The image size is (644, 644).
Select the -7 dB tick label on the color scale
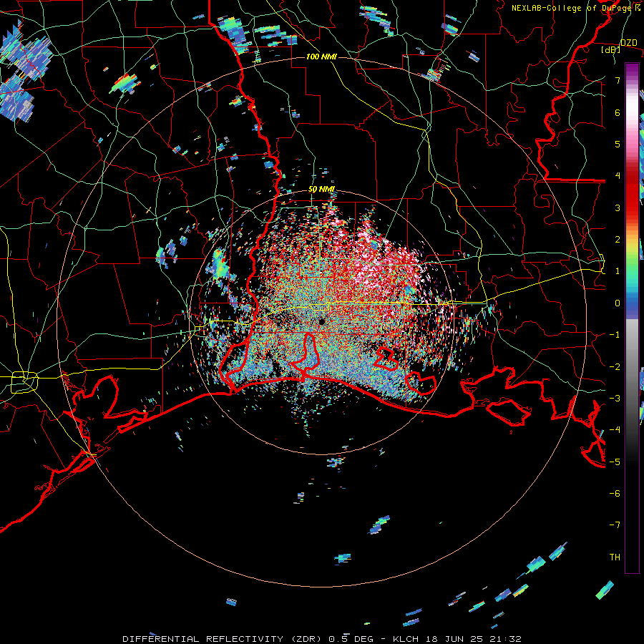pyautogui.click(x=615, y=525)
